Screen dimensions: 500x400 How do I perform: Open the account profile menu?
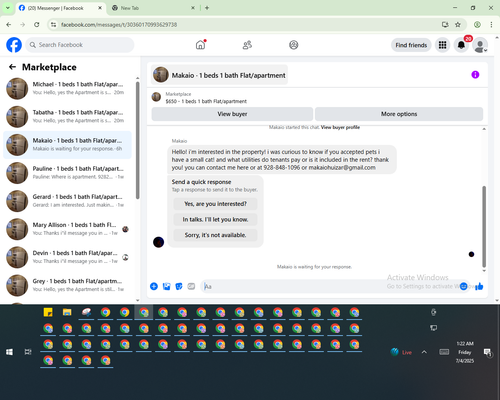[480, 45]
